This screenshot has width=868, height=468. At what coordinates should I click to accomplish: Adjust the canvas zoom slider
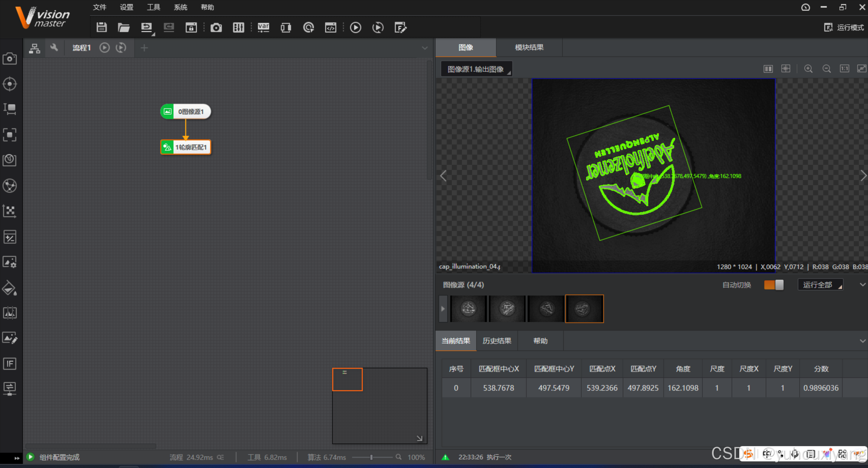(371, 457)
